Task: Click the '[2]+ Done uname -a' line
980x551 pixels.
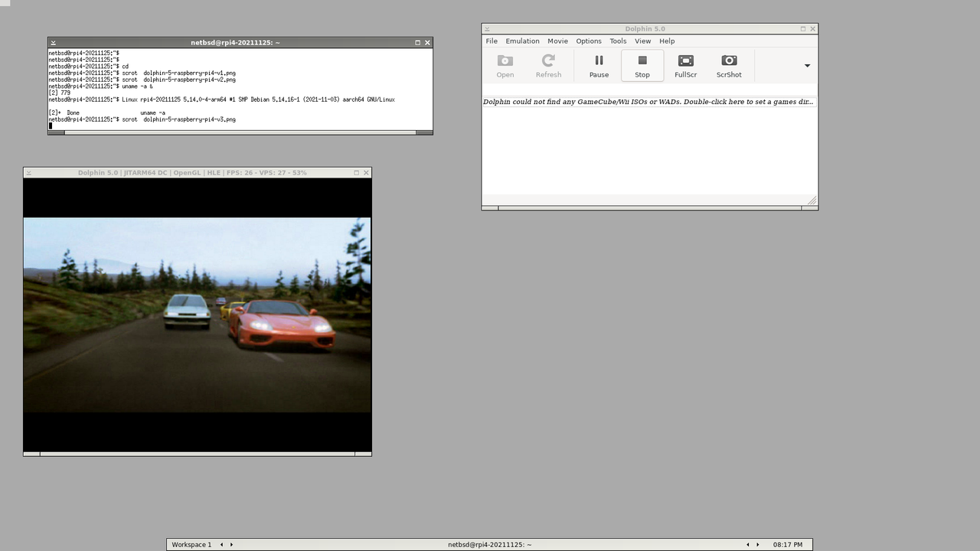Action: coord(106,112)
